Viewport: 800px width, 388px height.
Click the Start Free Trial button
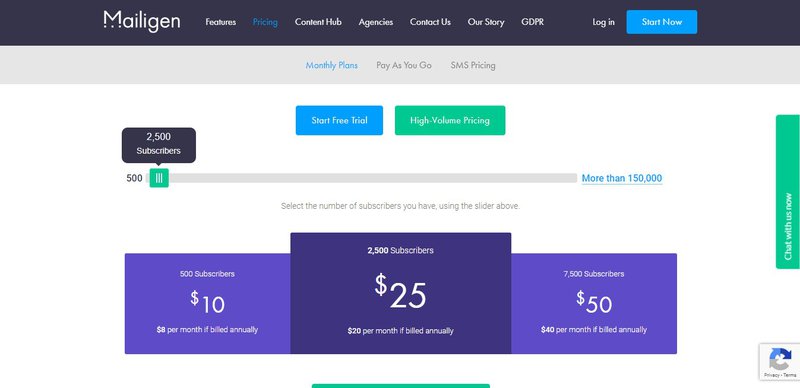pyautogui.click(x=339, y=120)
